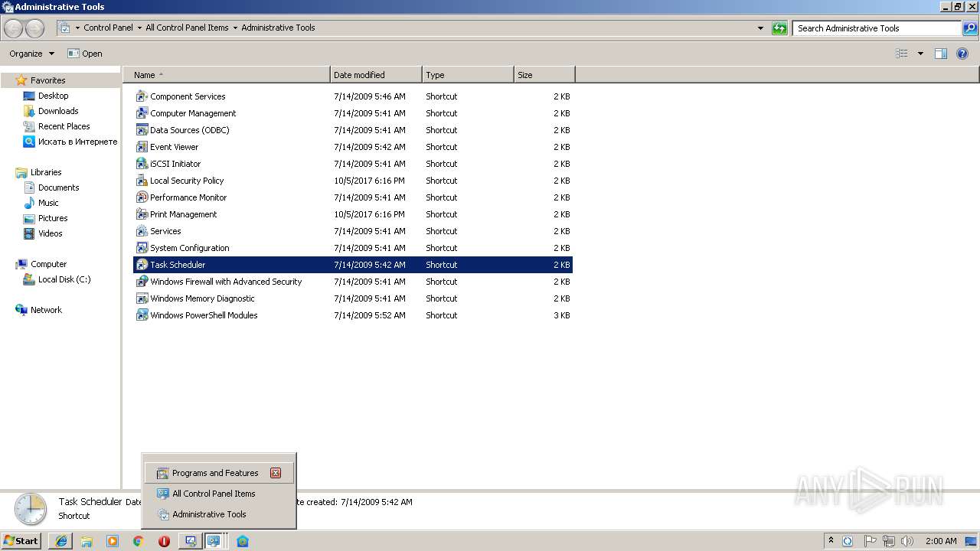Viewport: 980px width, 551px height.
Task: Show hidden tray icons arrow
Action: (x=831, y=541)
